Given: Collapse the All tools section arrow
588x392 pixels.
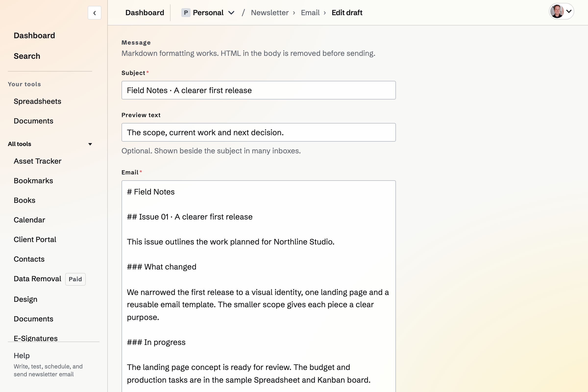Looking at the screenshot, I should coord(90,144).
